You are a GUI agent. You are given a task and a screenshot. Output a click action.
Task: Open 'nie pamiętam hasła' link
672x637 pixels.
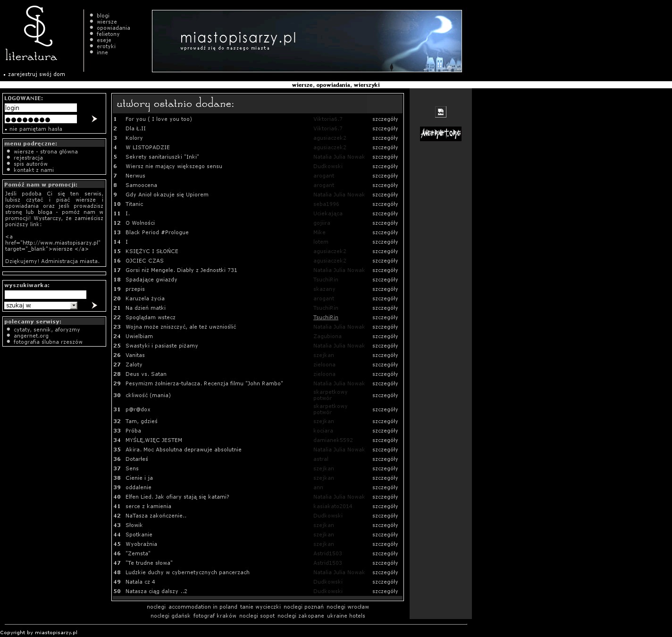(35, 129)
